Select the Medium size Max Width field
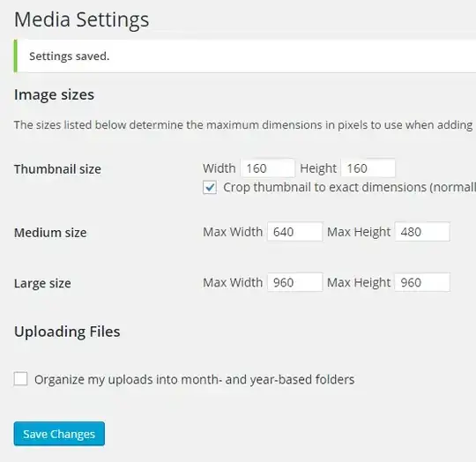 [x=294, y=232]
